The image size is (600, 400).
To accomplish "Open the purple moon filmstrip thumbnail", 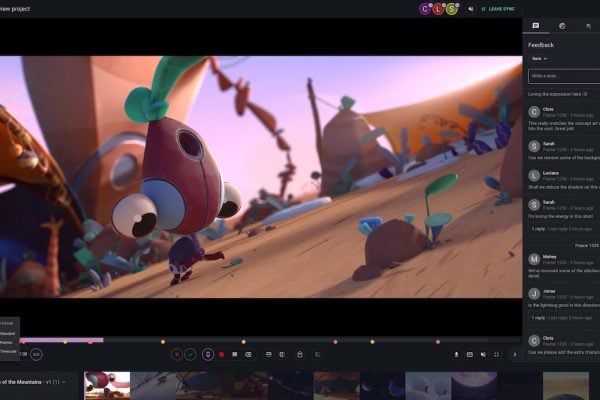I will [474, 386].
